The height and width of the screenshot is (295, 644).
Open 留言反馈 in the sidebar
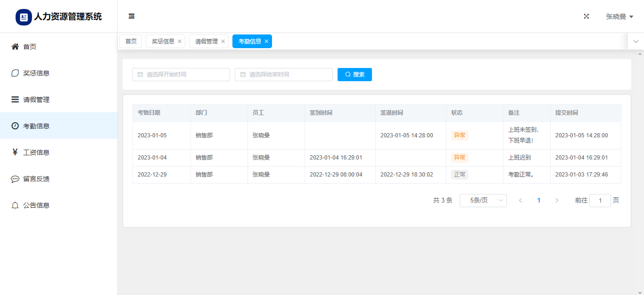[x=36, y=179]
